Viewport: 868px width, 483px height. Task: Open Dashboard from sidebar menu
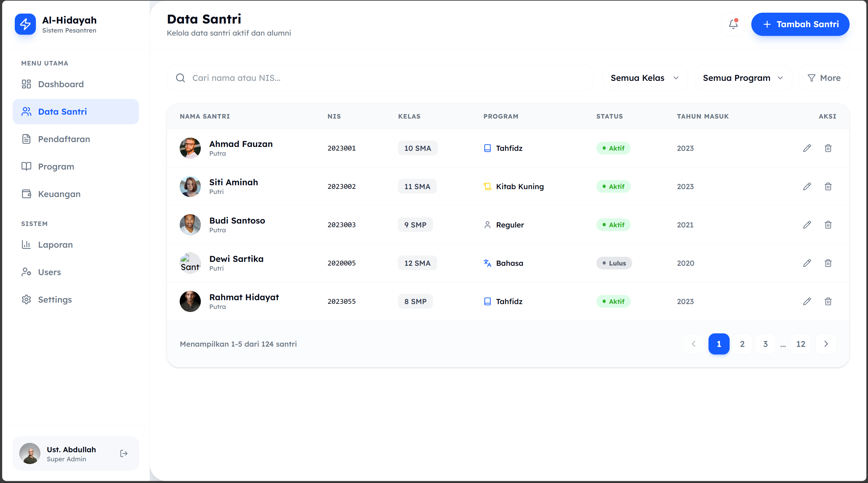tap(61, 84)
